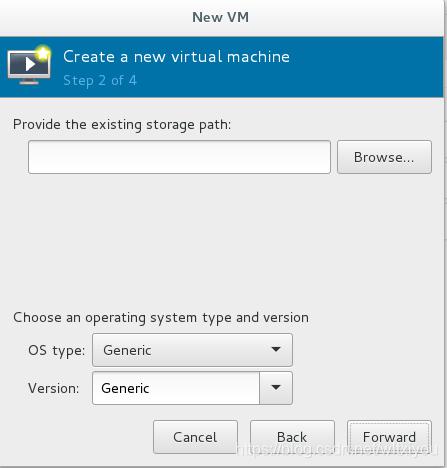Click the 'Step 2 of 4' text
Image resolution: width=447 pixels, height=468 pixels.
pyautogui.click(x=100, y=81)
